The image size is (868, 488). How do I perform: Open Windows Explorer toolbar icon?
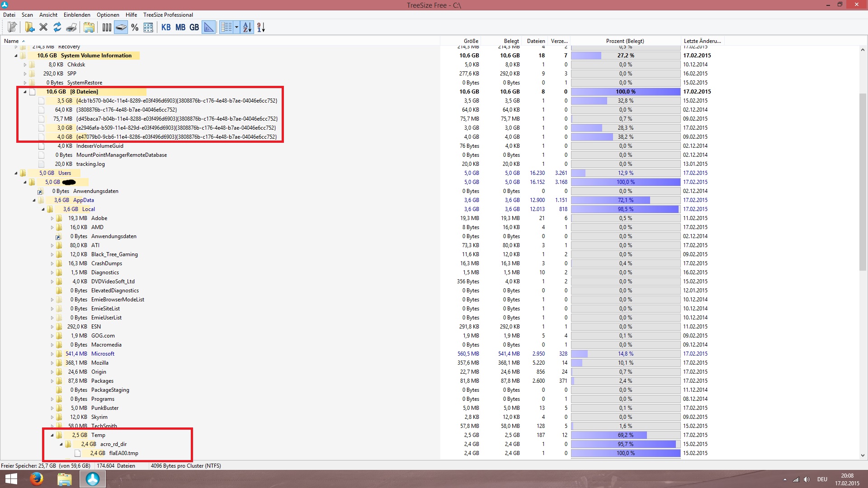[89, 28]
